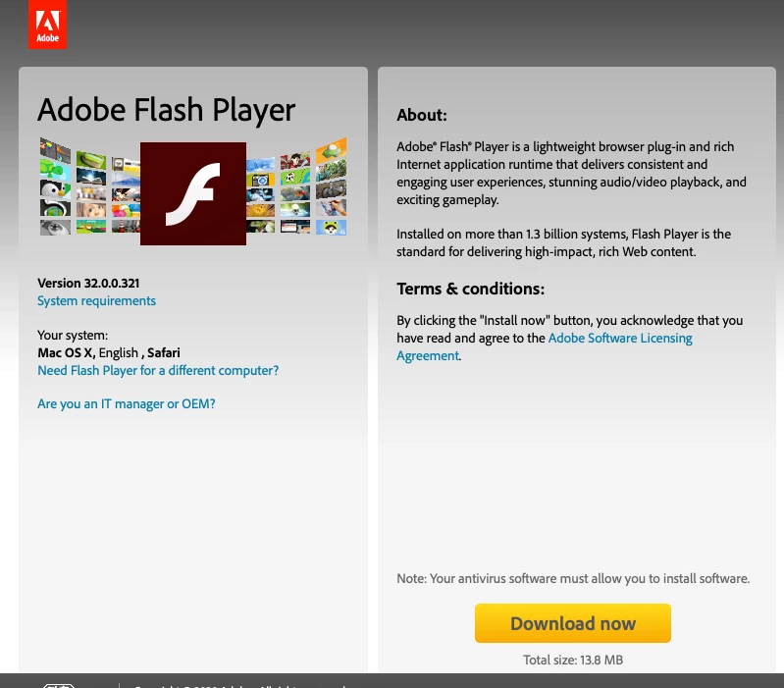
Task: Click the antivirus note text
Action: [x=573, y=578]
